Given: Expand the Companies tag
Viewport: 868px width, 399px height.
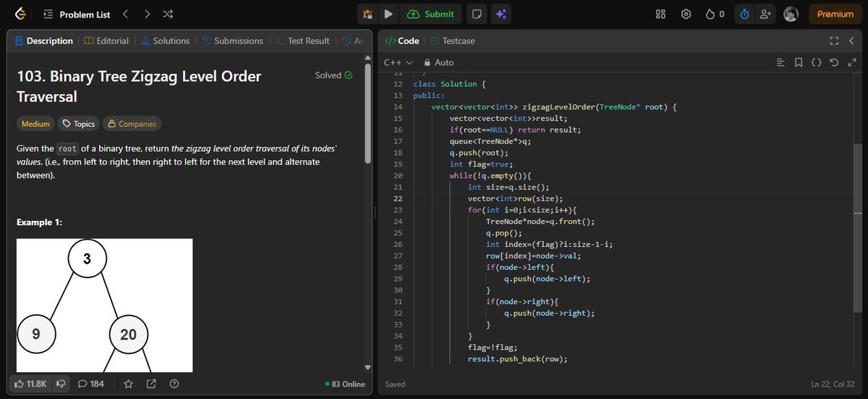Looking at the screenshot, I should coord(132,124).
